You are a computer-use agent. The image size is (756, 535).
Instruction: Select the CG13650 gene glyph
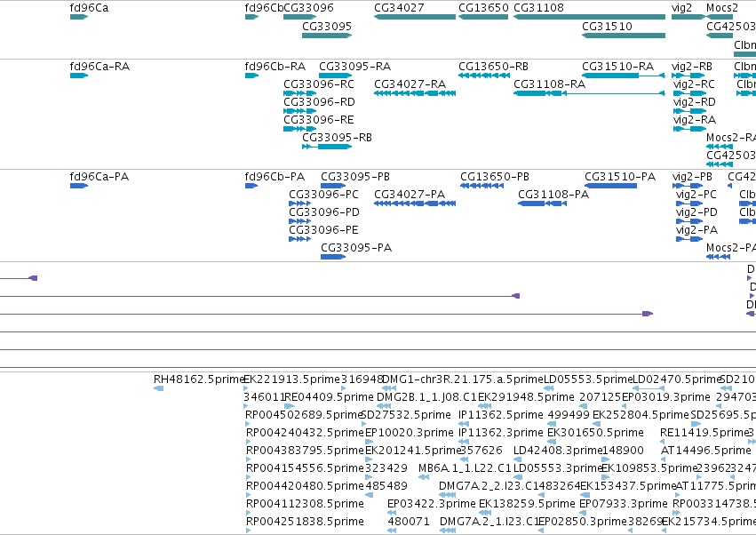(483, 17)
